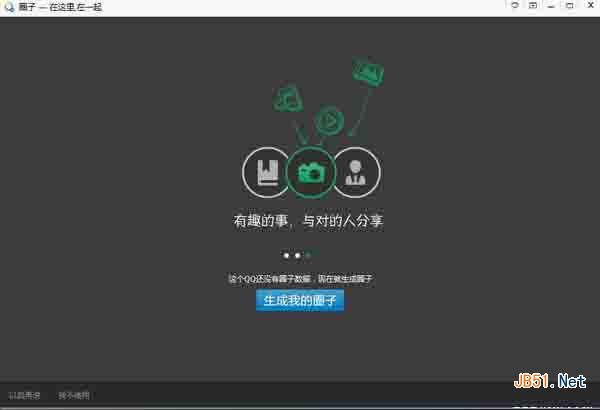Open the title bar dropdown menu icon
The height and width of the screenshot is (410, 600).
(533, 5)
